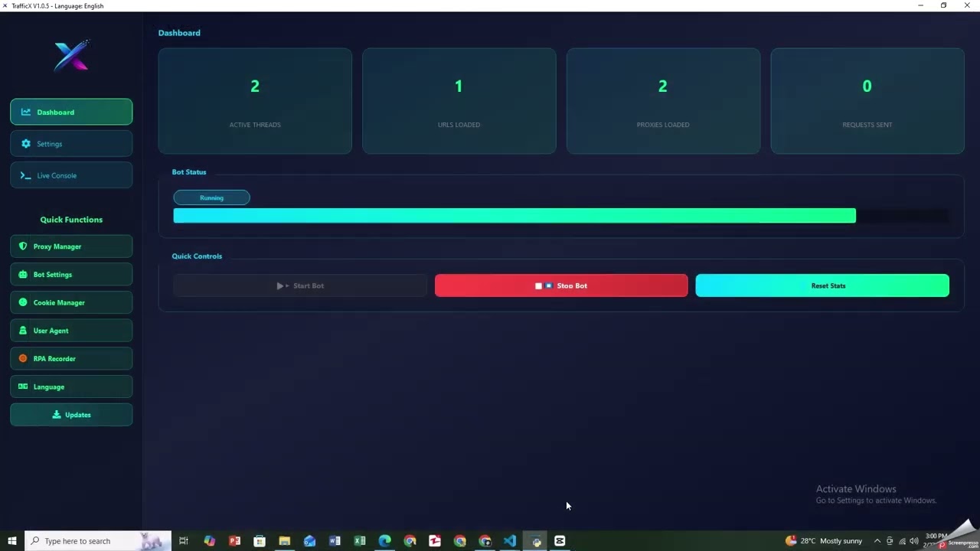
Task: Open Microsoft Store from taskbar
Action: (260, 541)
